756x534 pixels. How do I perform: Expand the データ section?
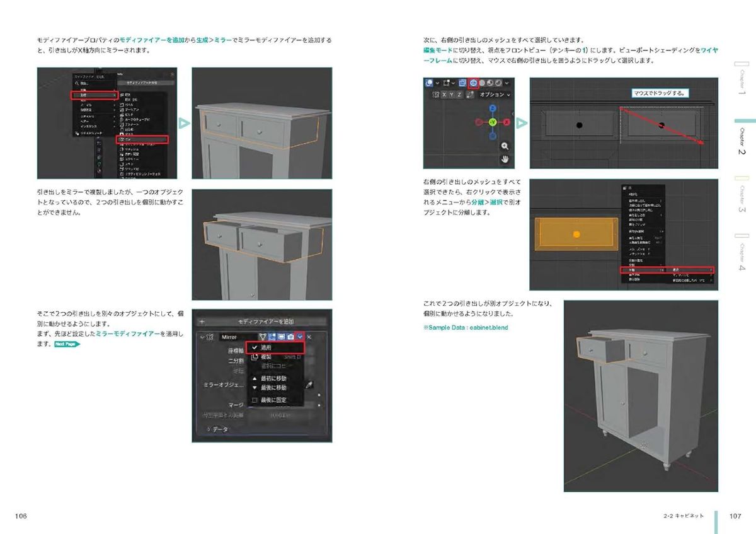pos(217,429)
